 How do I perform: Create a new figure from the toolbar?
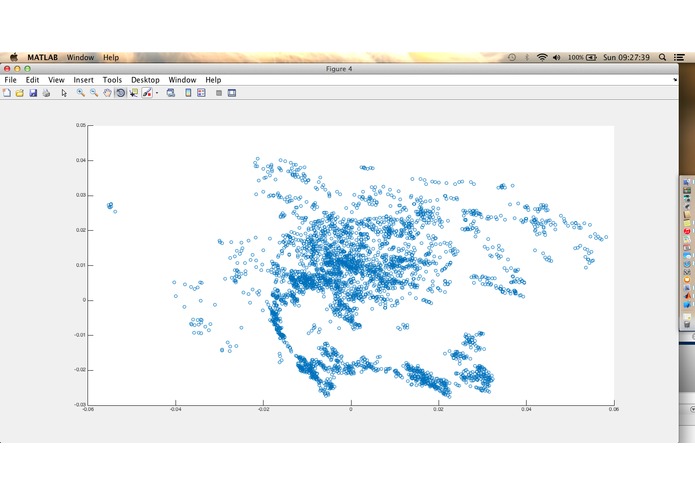[x=7, y=93]
